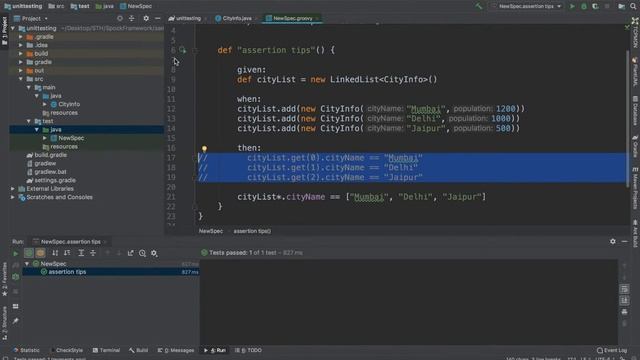This screenshot has height=360, width=640.
Task: Open the Event Log button
Action: coord(611,350)
